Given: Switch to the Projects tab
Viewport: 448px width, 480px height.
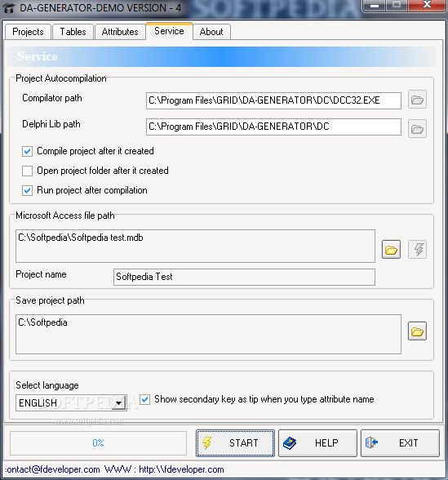Looking at the screenshot, I should point(28,32).
